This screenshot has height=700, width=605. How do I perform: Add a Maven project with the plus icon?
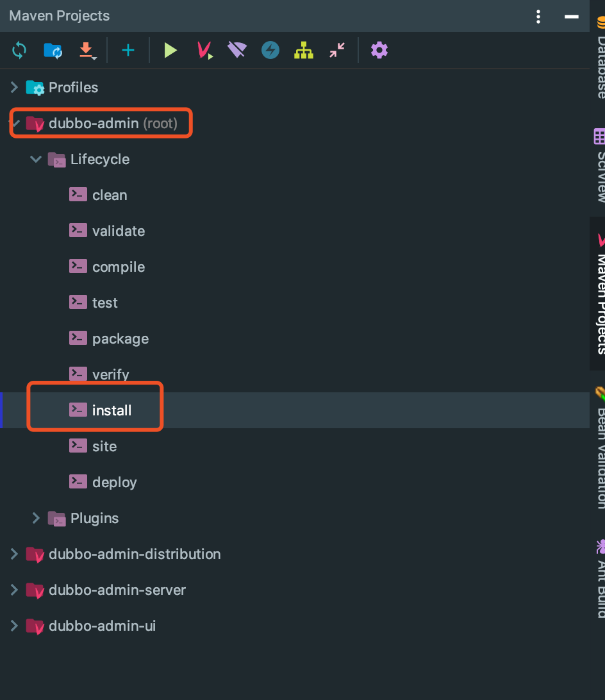point(128,50)
